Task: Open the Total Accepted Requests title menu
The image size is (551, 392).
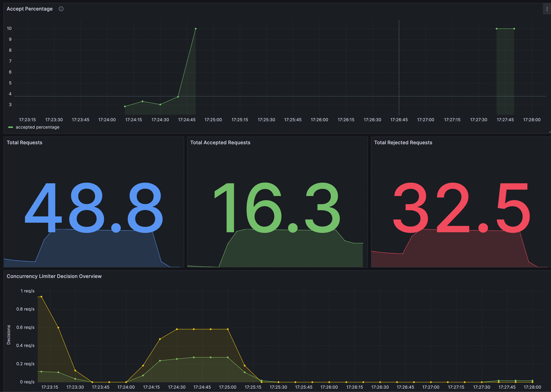Action: tap(220, 143)
